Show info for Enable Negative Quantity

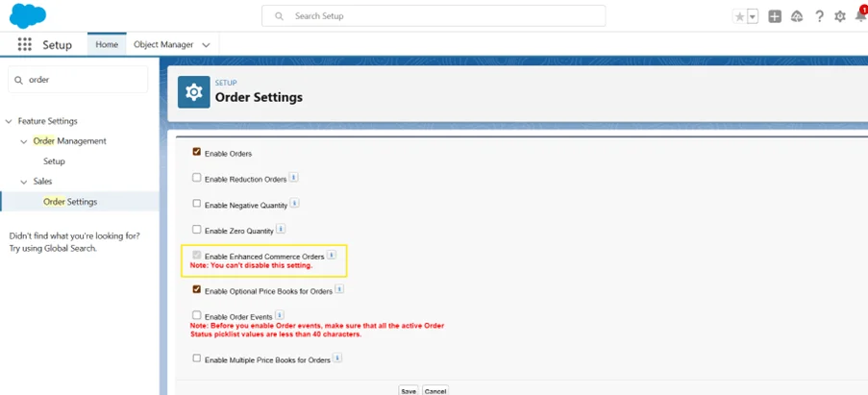click(294, 203)
